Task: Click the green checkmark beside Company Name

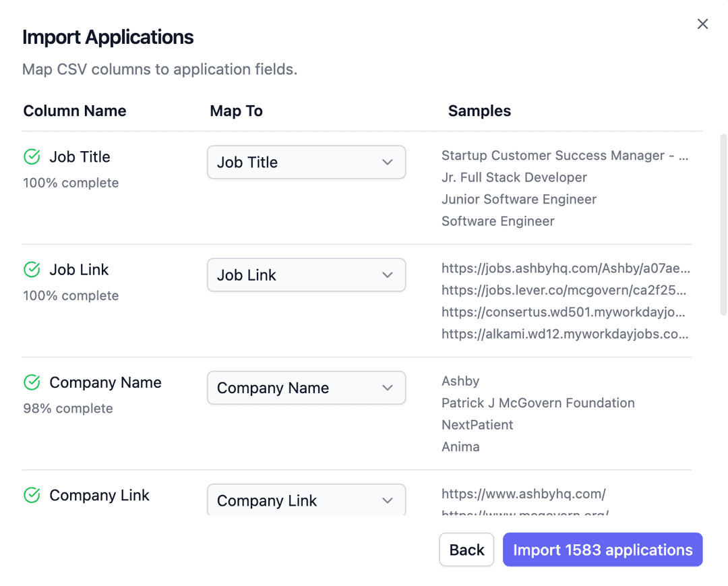Action: 31,382
